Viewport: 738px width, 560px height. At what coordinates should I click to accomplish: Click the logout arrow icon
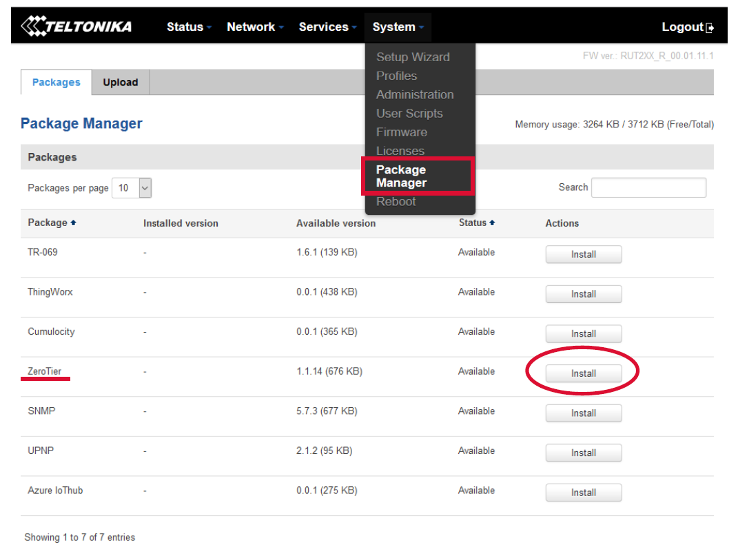710,28
